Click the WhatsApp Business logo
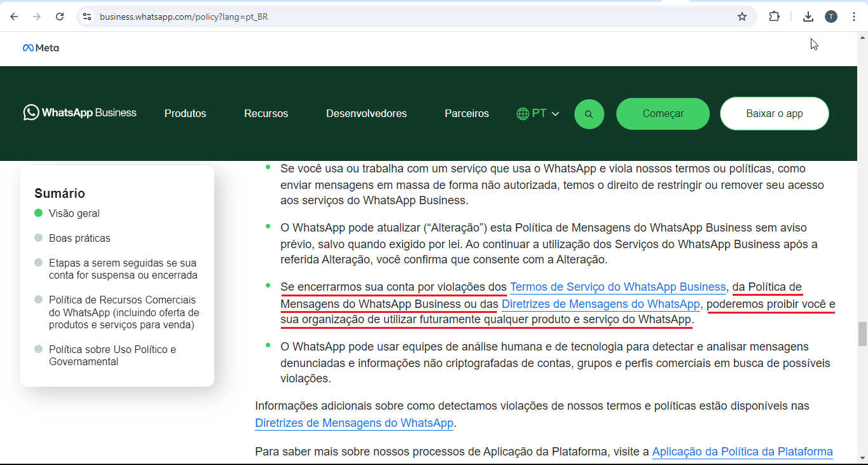Image resolution: width=868 pixels, height=465 pixels. click(80, 113)
